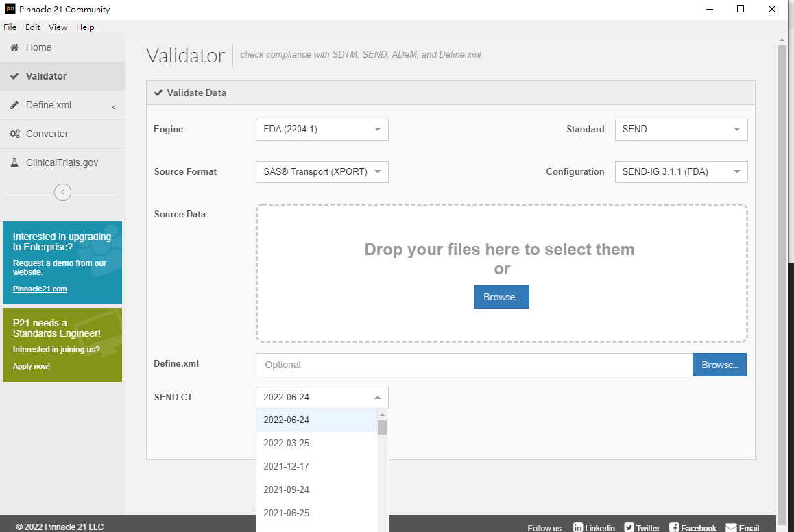Image resolution: width=794 pixels, height=532 pixels.
Task: Select 2022-06-24 in SEND CT list
Action: [x=317, y=420]
